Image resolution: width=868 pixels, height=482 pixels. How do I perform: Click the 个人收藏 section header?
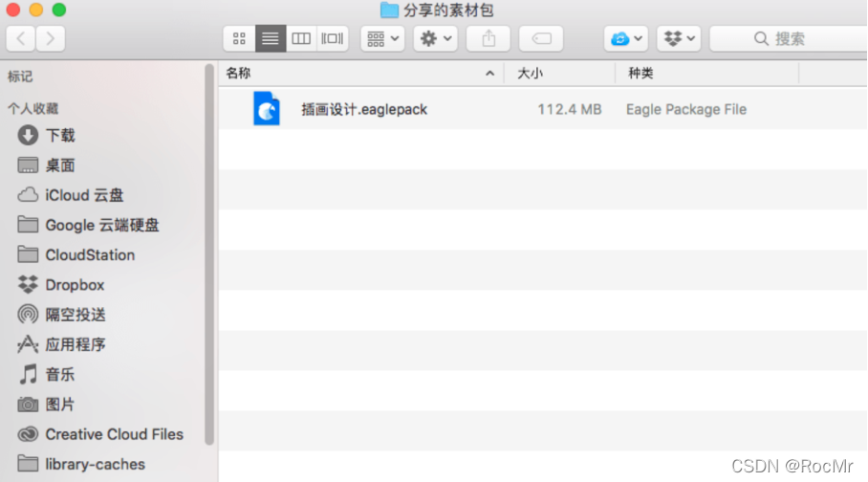(33, 109)
